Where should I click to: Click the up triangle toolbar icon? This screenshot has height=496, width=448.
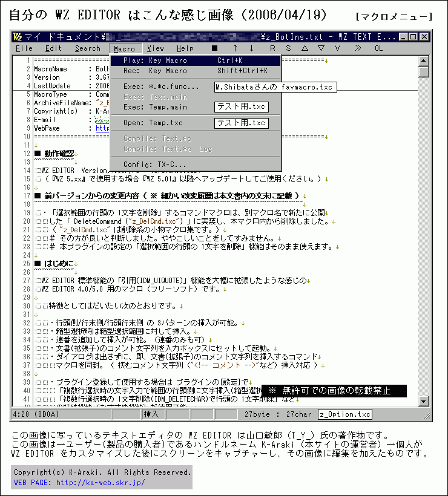click(305, 48)
